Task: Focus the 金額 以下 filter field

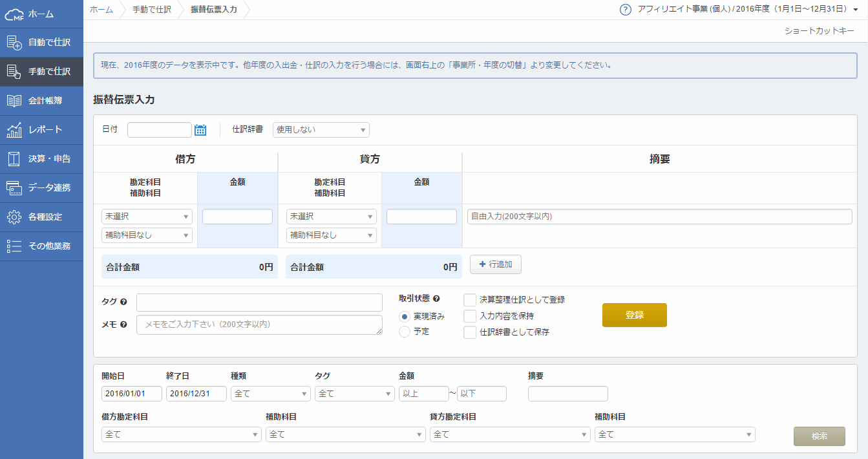Action: point(482,394)
